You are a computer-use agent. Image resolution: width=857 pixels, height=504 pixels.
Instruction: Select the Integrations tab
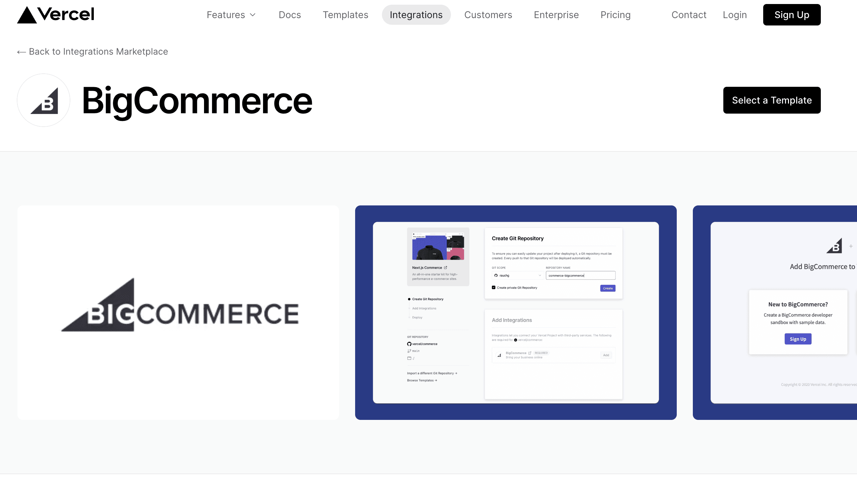tap(416, 14)
